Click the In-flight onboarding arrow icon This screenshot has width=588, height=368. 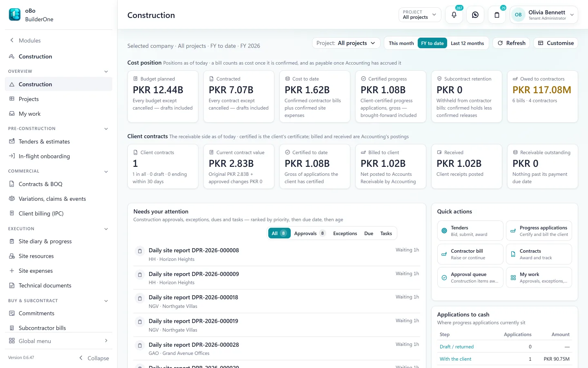pyautogui.click(x=12, y=156)
